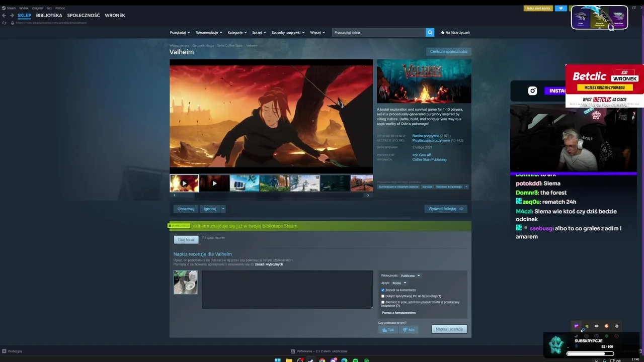Switch to BIBLIOTEKA tab

tap(49, 16)
